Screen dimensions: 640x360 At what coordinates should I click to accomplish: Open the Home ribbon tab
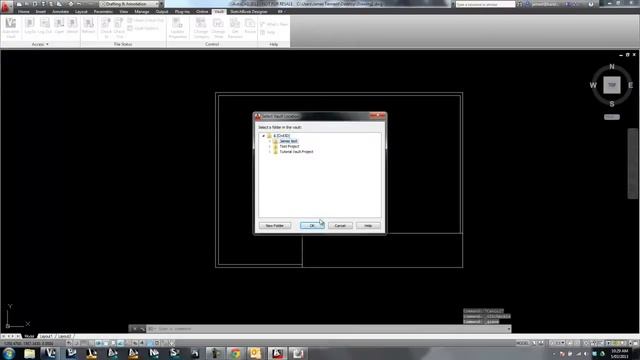tap(24, 11)
